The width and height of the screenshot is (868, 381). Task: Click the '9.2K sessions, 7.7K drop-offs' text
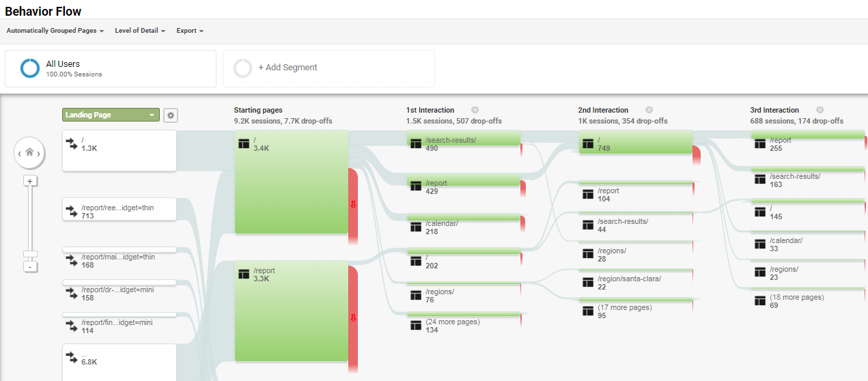[283, 121]
